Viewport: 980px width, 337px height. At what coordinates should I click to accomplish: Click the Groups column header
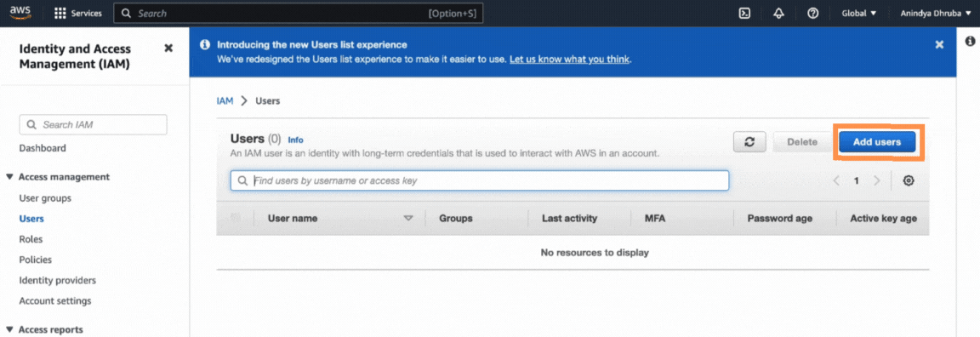(456, 218)
